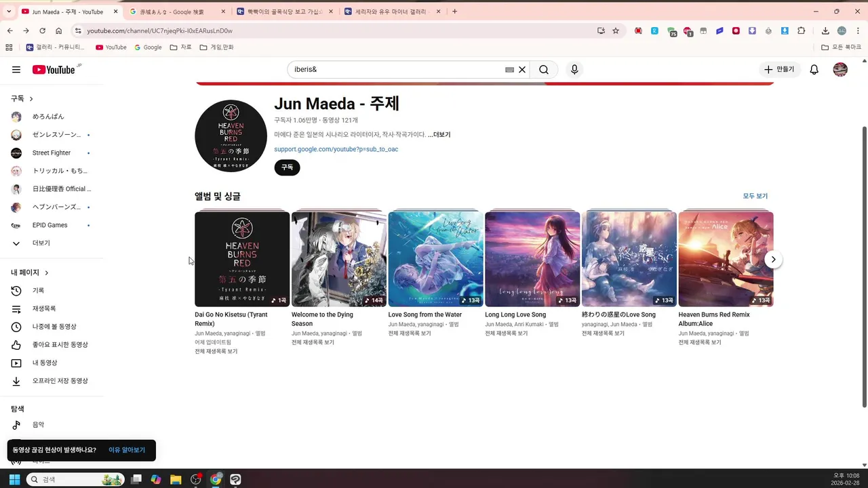The height and width of the screenshot is (488, 868).
Task: Expand the 내 페이지 section header
Action: point(30,272)
